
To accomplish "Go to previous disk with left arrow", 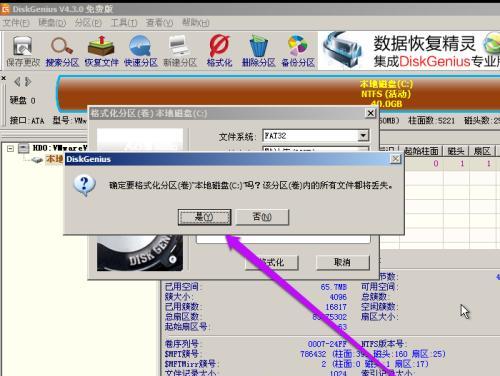I will tap(17, 82).
